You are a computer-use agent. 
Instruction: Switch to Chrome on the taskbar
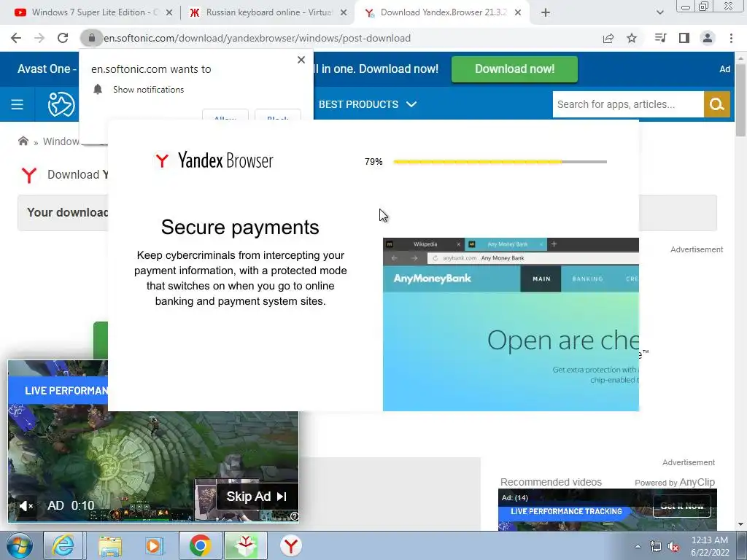click(200, 545)
